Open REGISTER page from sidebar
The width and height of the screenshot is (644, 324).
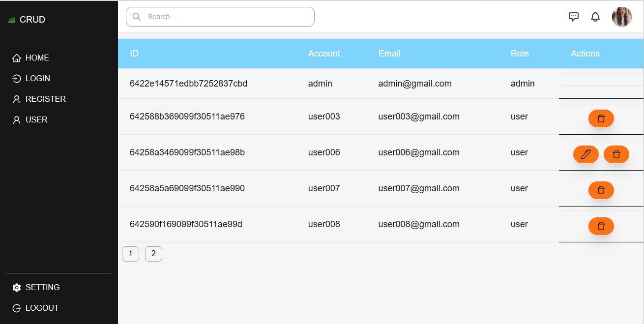[46, 99]
